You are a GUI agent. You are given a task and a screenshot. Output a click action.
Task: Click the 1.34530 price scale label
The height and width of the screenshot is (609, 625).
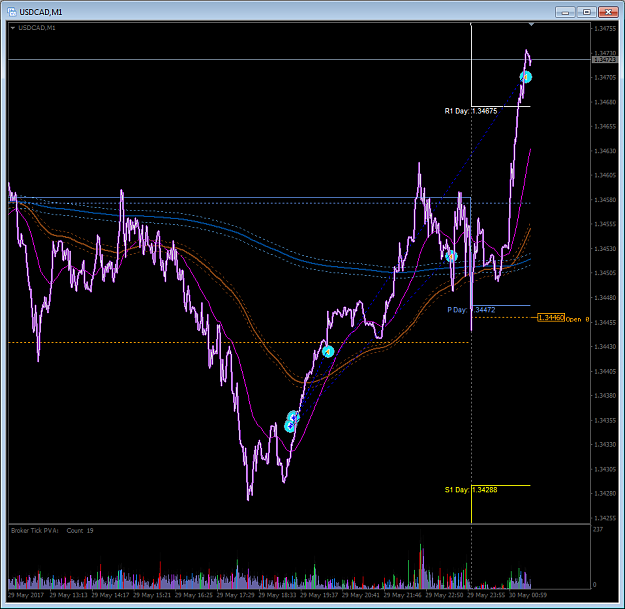pos(605,249)
